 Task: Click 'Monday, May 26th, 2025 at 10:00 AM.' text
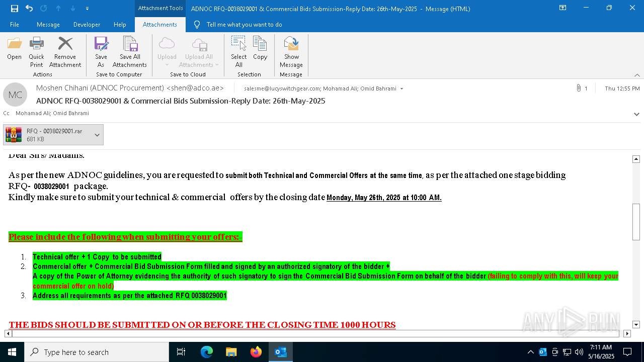point(384,198)
